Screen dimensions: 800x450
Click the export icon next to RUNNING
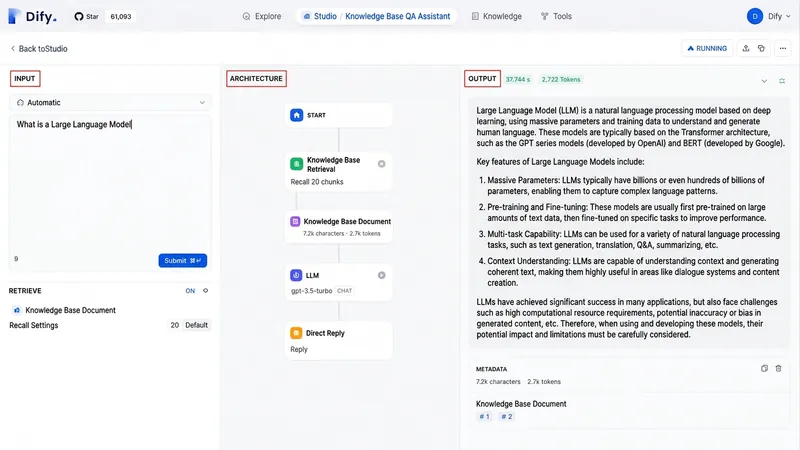pyautogui.click(x=746, y=48)
